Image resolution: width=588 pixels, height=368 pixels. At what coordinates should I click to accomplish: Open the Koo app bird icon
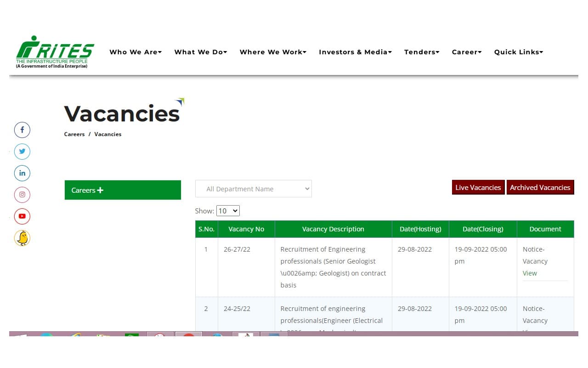click(22, 238)
